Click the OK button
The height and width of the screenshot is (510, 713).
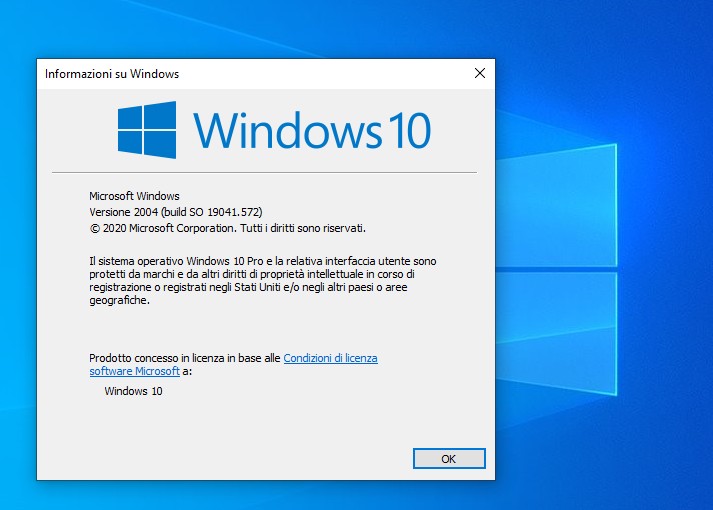[x=449, y=459]
